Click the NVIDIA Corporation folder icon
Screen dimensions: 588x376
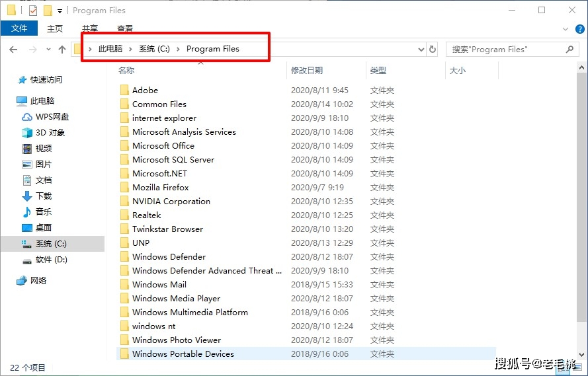(124, 201)
